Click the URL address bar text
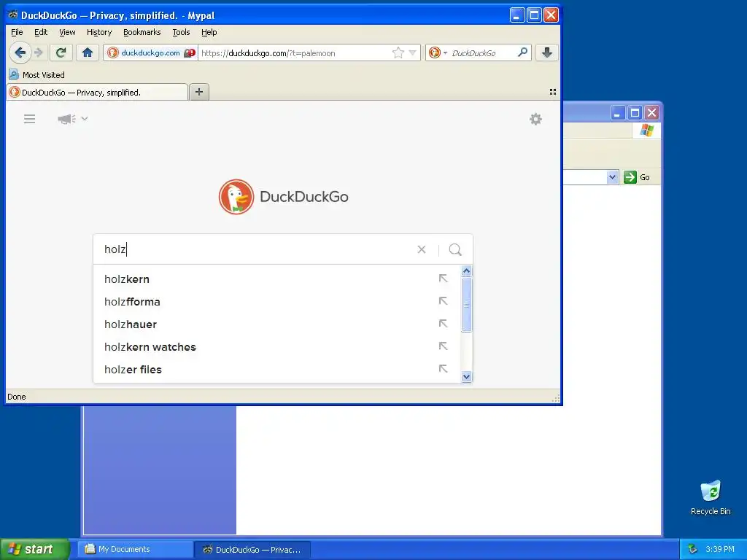This screenshot has width=747, height=560. click(268, 52)
